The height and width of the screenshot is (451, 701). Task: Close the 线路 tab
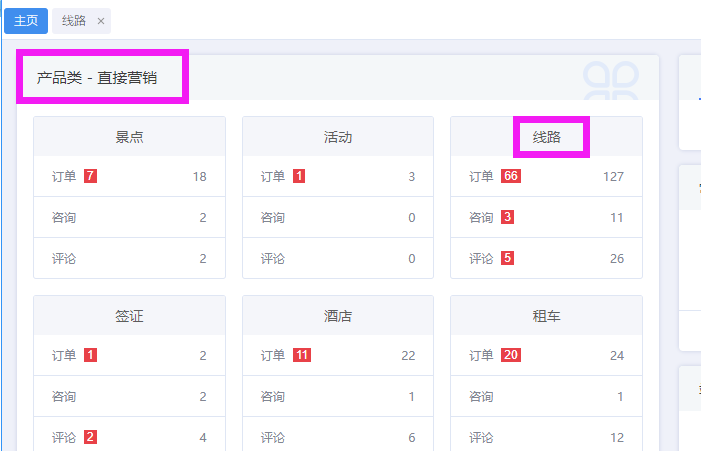(101, 21)
